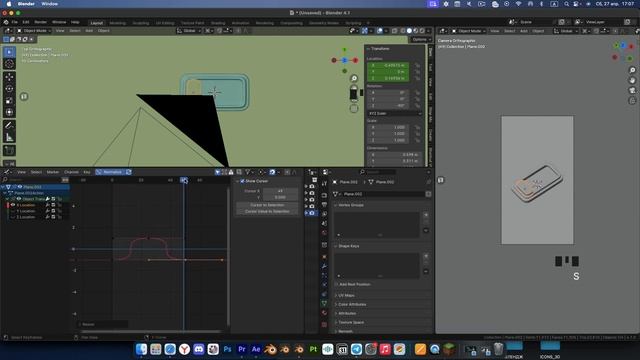Click the Cursor to Selection button
This screenshot has height=360, width=640.
[x=267, y=205]
